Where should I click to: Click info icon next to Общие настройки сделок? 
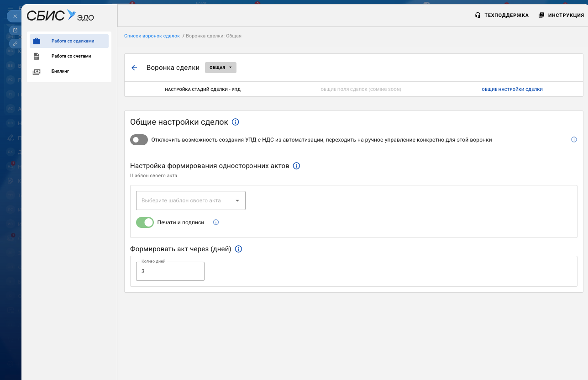[236, 122]
